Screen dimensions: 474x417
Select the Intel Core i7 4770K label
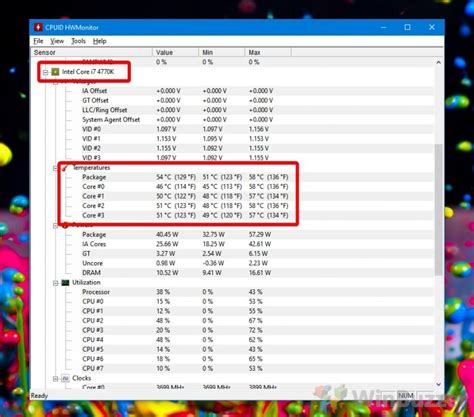point(88,72)
